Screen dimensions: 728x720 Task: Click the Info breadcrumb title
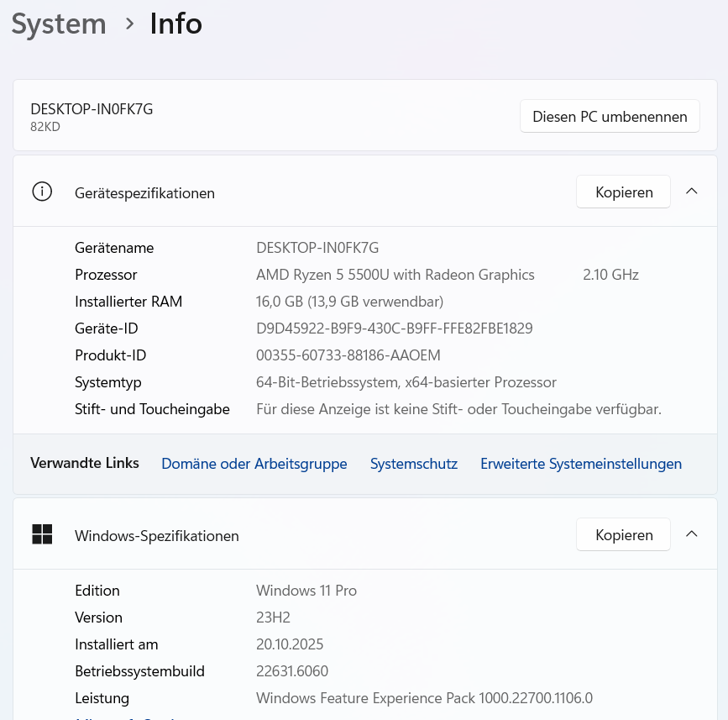click(176, 24)
